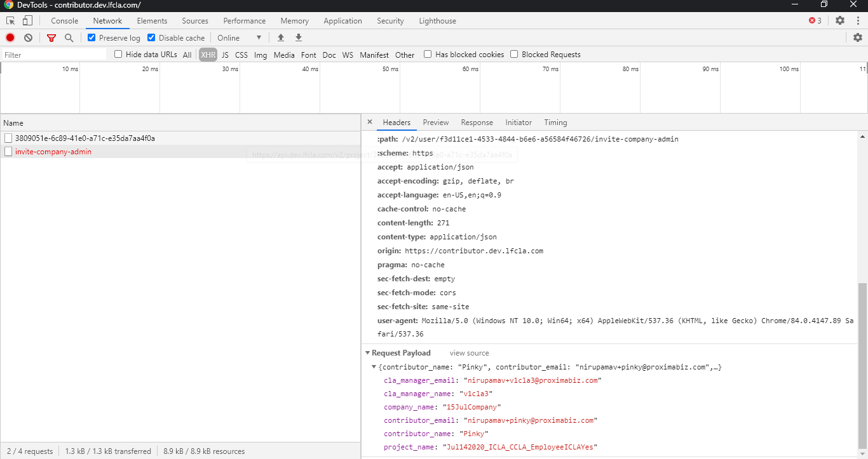The image size is (868, 459).
Task: Filter requests by Img type
Action: click(x=261, y=55)
